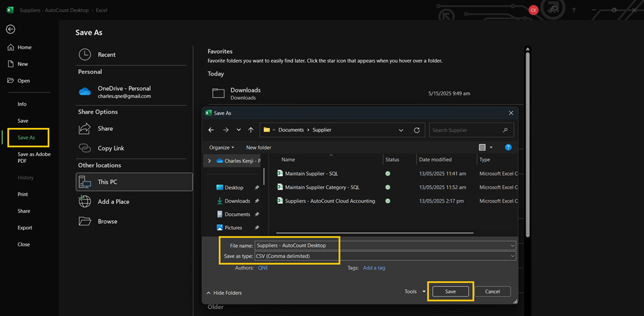
Task: Change view with the view icon
Action: coord(482,148)
